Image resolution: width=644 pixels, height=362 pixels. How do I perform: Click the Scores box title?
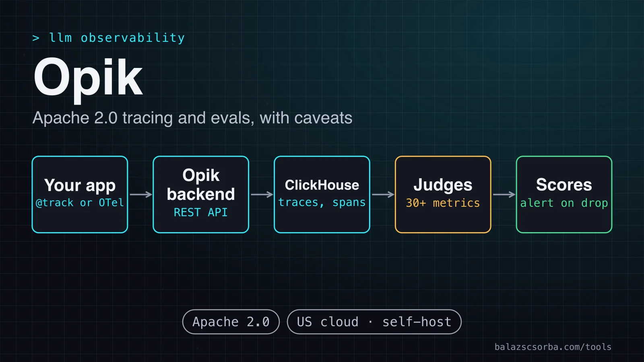(564, 185)
